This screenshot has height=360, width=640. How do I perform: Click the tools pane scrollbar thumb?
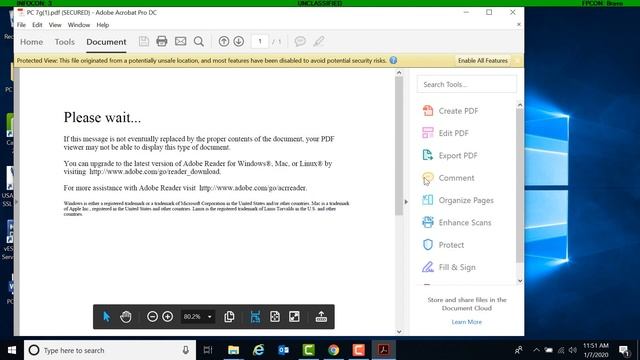519,186
